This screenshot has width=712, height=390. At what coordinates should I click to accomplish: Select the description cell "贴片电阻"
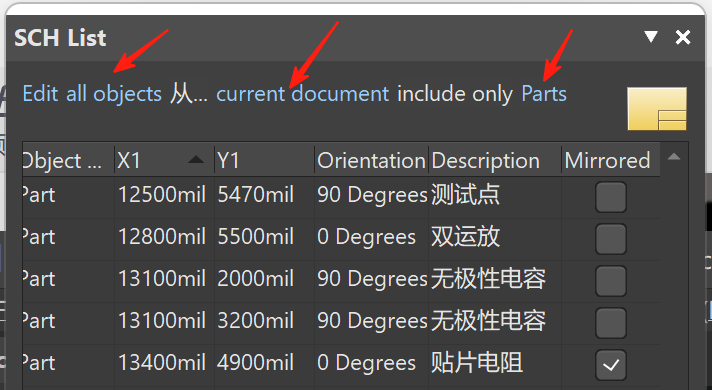pos(495,365)
